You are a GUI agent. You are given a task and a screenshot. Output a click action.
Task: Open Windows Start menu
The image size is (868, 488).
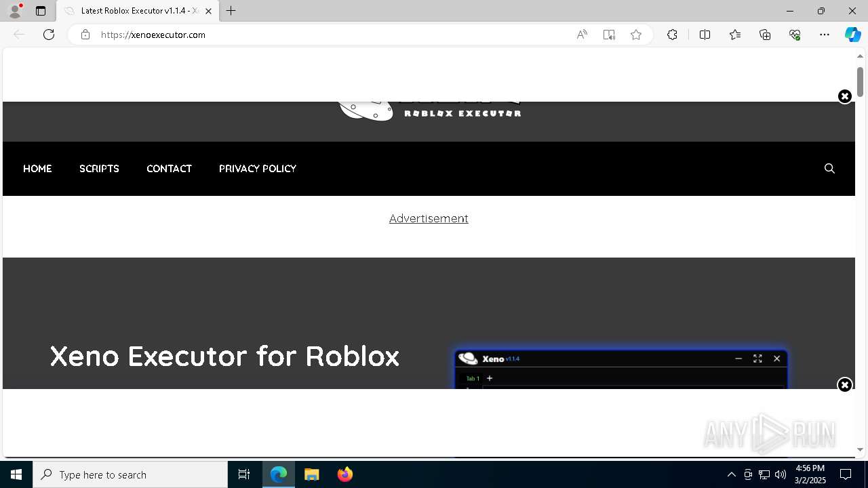pos(16,474)
